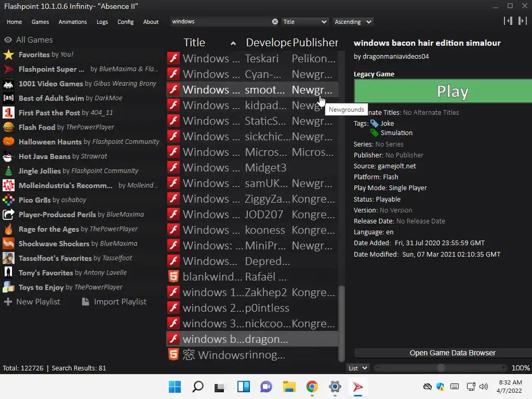This screenshot has width=532, height=399.
Task: Go to the Home tab
Action: [x=14, y=22]
